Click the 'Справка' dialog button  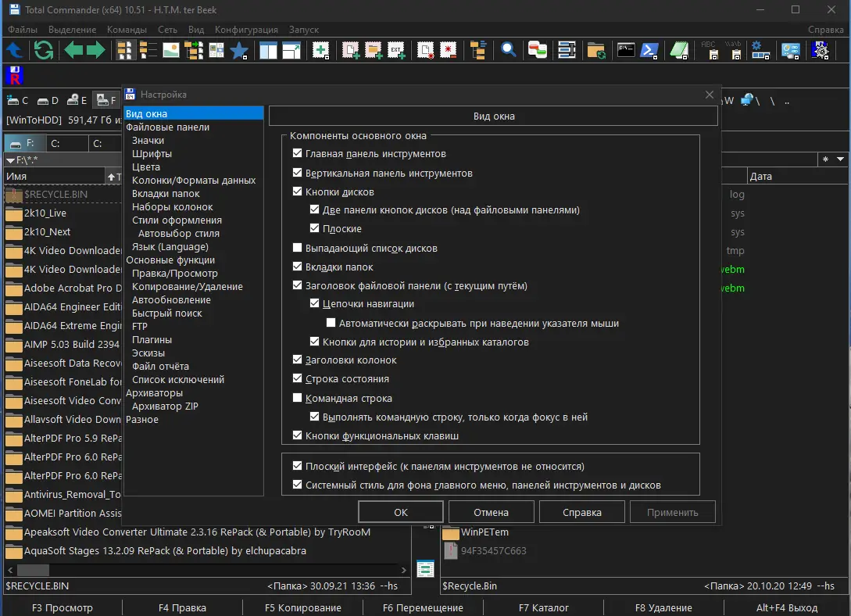pos(582,512)
